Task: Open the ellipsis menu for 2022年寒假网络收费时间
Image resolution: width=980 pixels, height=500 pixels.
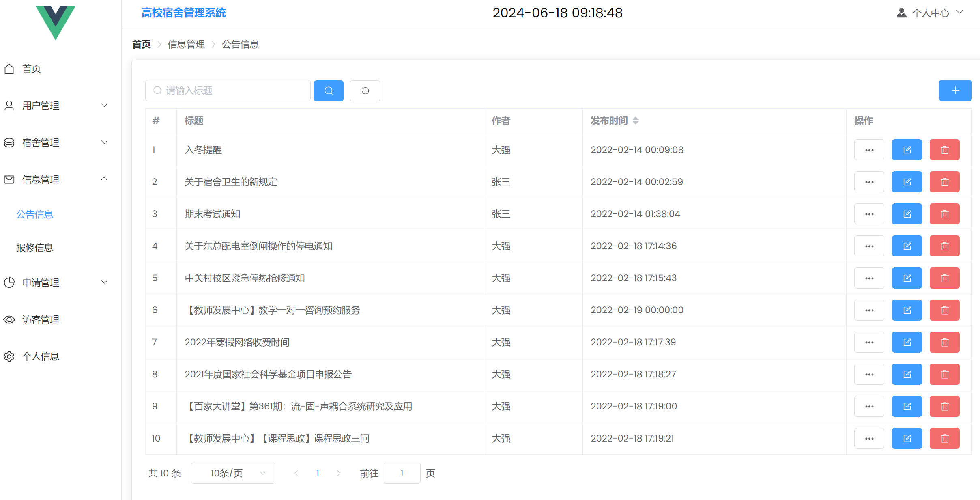Action: pos(869,342)
